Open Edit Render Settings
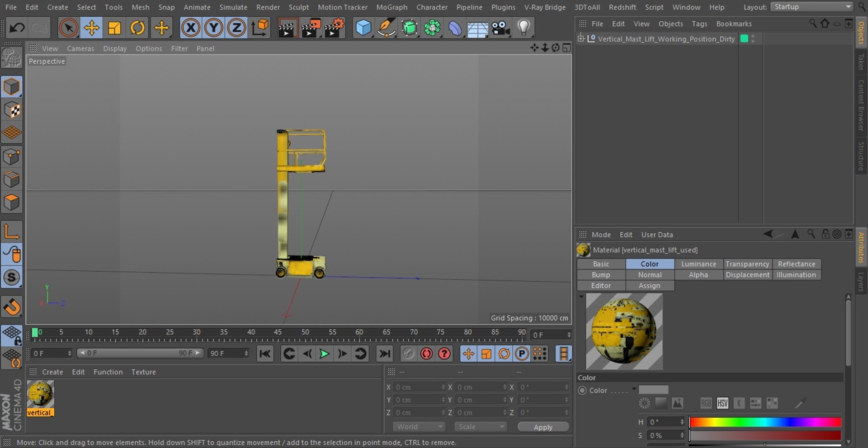The image size is (868, 448). coord(335,28)
